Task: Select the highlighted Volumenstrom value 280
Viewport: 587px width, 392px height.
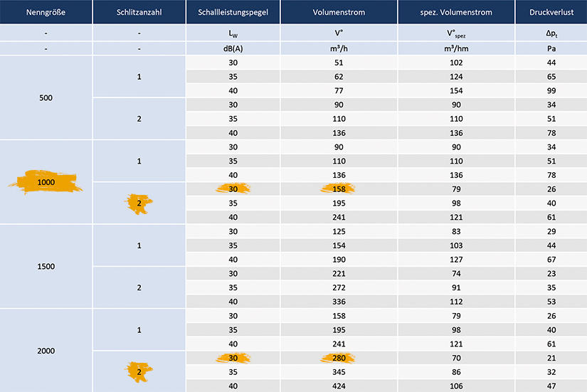Action: 337,359
